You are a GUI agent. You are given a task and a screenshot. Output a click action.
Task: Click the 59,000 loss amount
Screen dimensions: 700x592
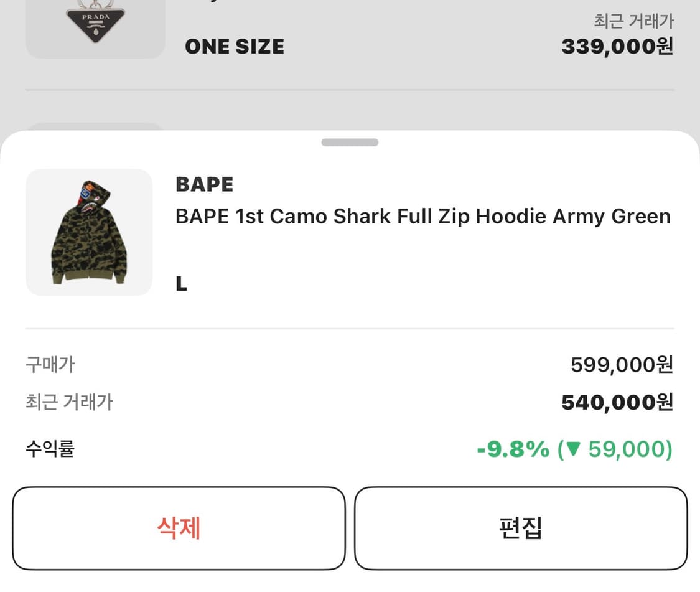tap(625, 449)
